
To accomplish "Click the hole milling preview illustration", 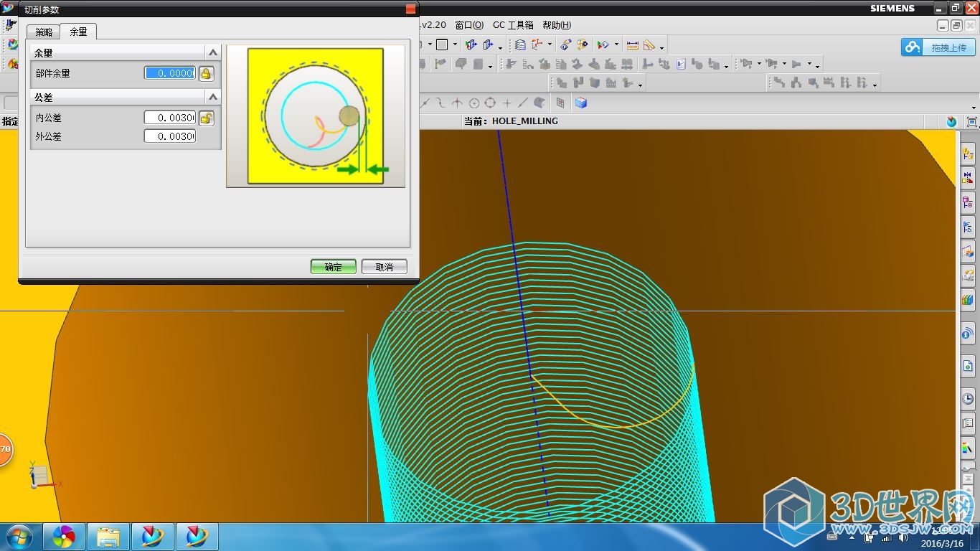I will click(x=316, y=116).
